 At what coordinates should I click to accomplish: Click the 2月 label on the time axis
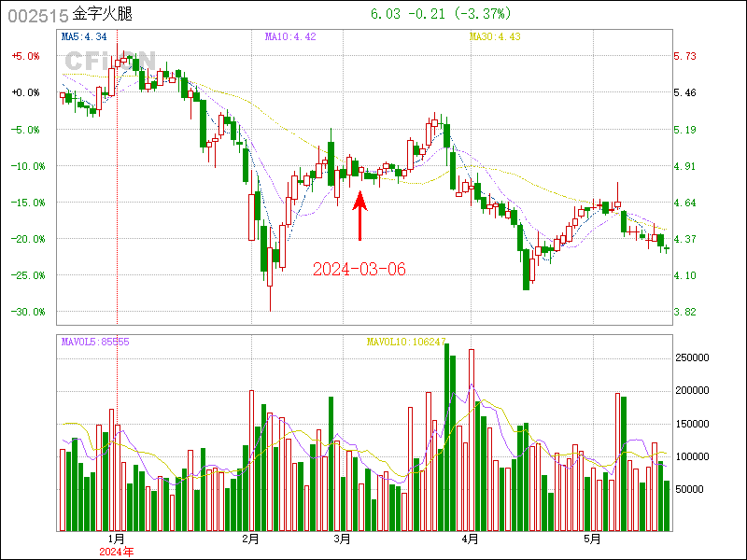click(x=249, y=539)
